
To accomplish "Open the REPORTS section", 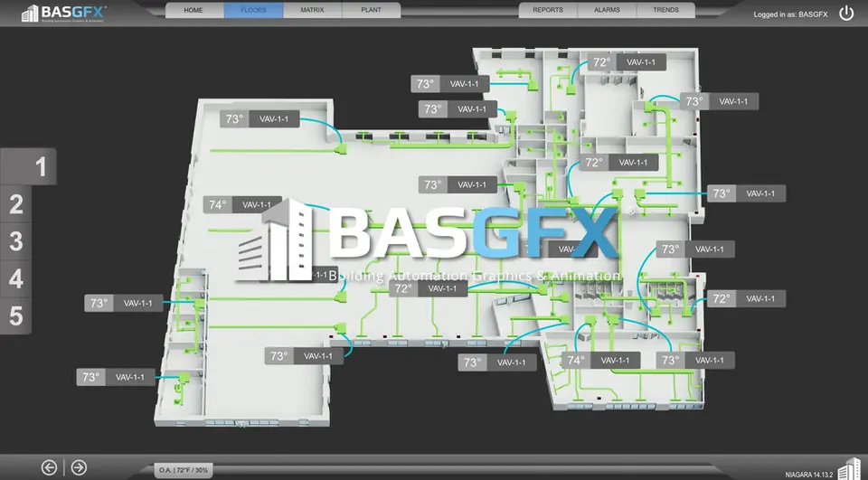I will point(548,10).
